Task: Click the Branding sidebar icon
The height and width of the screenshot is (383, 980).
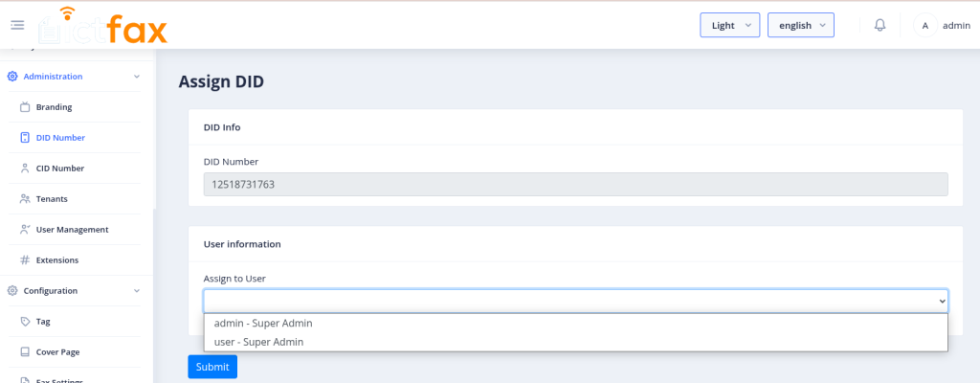Action: click(26, 107)
